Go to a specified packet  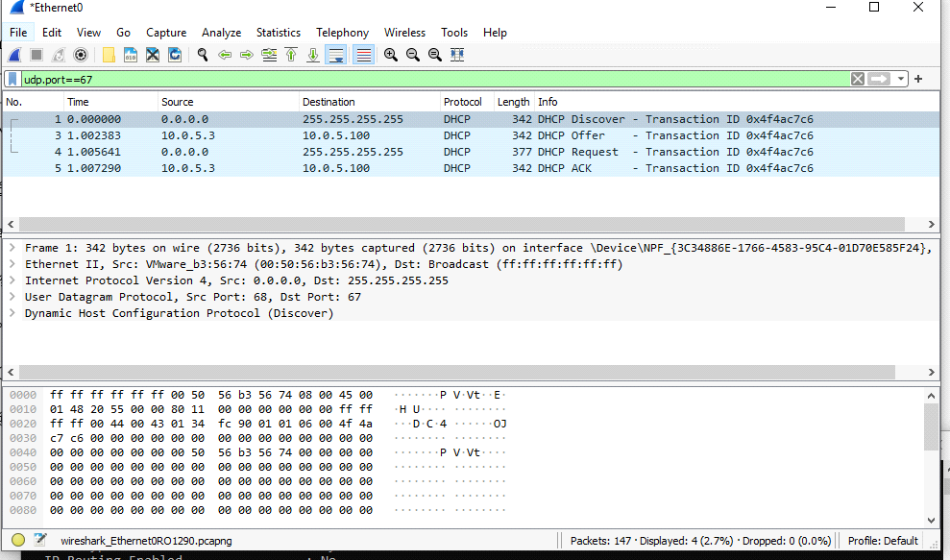tap(269, 55)
